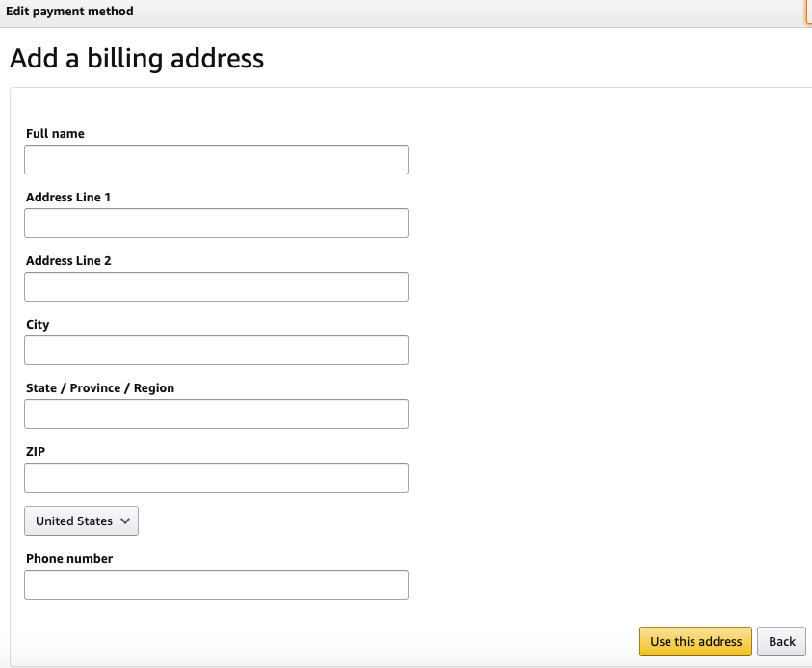This screenshot has height=668, width=812.
Task: Click the Full name input field
Action: pos(216,159)
